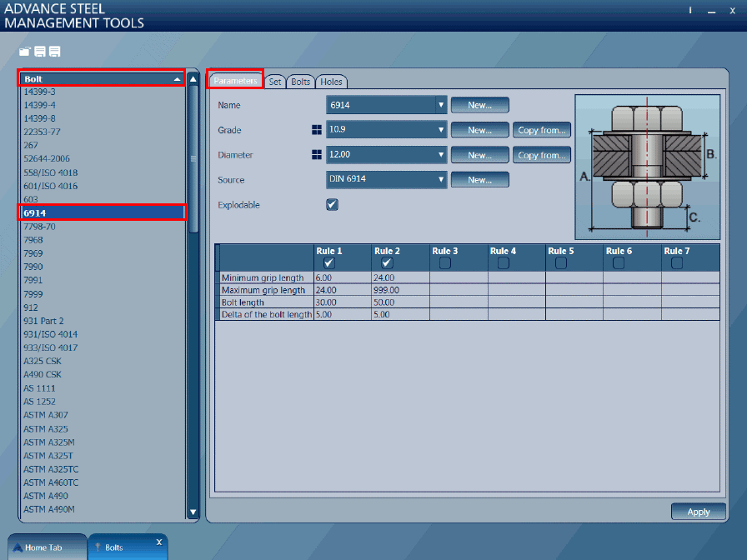The height and width of the screenshot is (560, 747).
Task: Click the grid icon beside Grade
Action: (x=316, y=129)
